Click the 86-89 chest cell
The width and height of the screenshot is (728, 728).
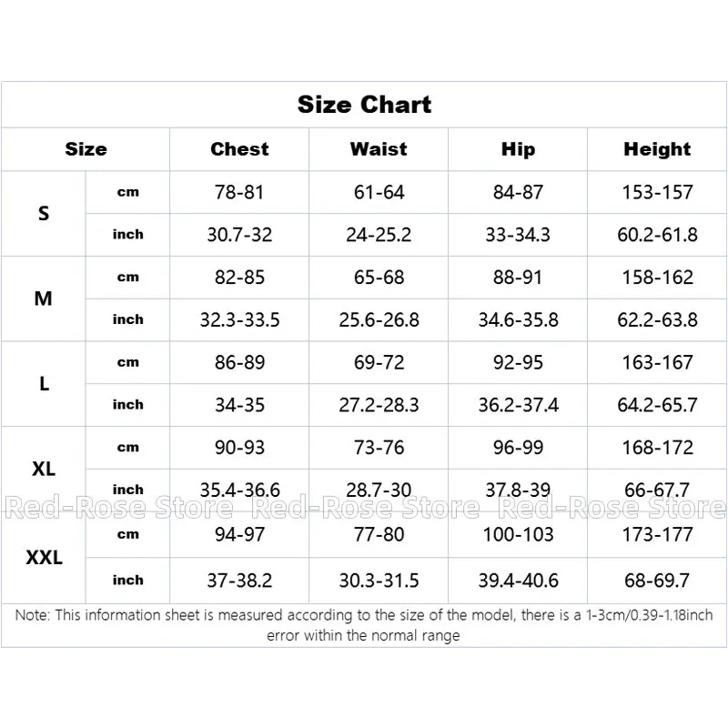point(239,362)
